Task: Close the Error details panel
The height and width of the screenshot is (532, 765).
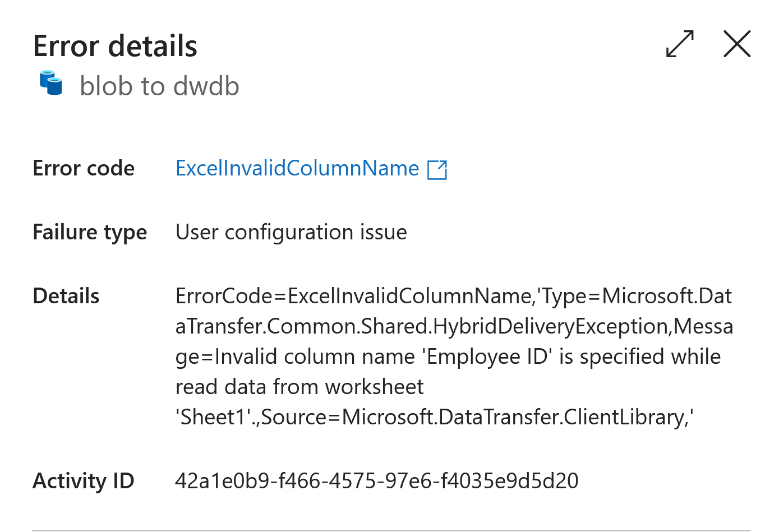Action: 736,44
